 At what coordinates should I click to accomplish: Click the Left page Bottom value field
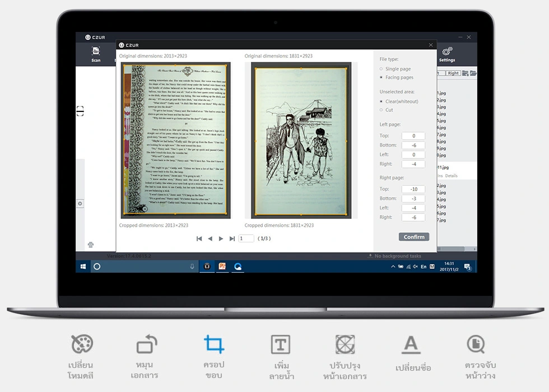[413, 145]
